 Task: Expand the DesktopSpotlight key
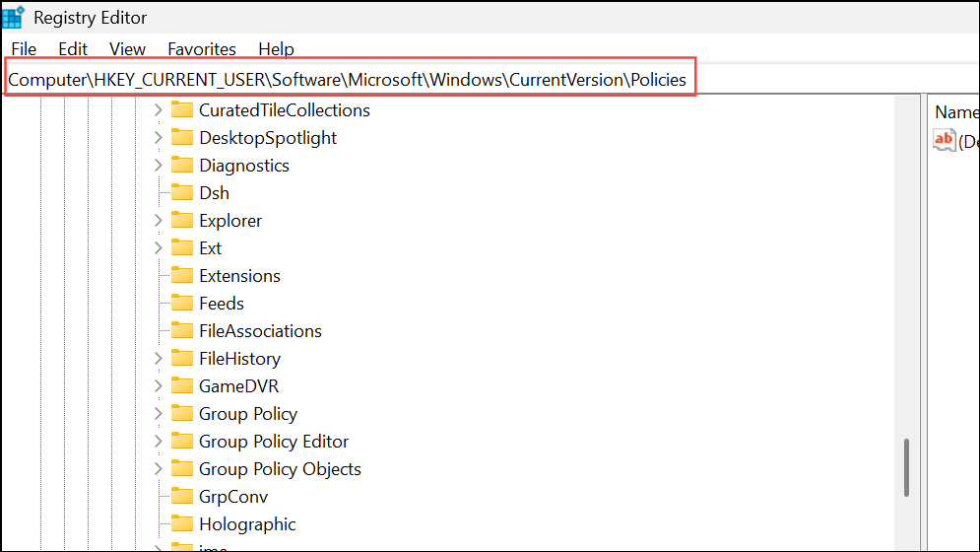(159, 138)
